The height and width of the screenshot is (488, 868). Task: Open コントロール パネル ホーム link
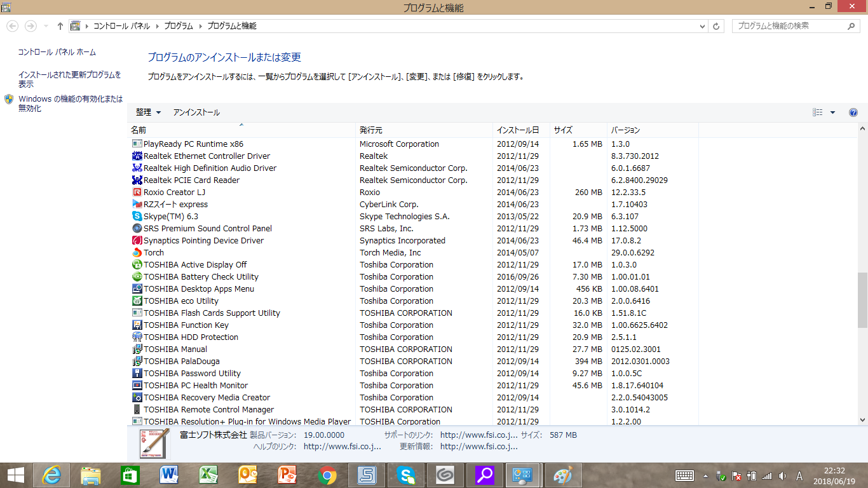(57, 52)
